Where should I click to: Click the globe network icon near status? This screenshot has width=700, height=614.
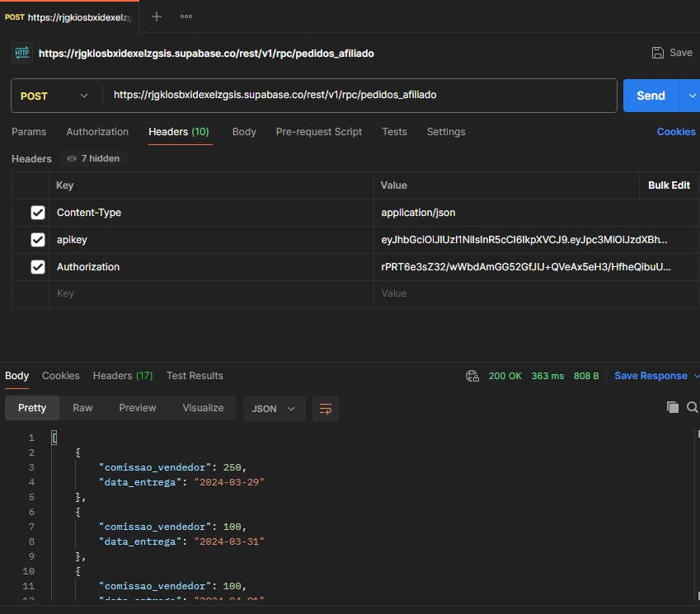point(472,376)
